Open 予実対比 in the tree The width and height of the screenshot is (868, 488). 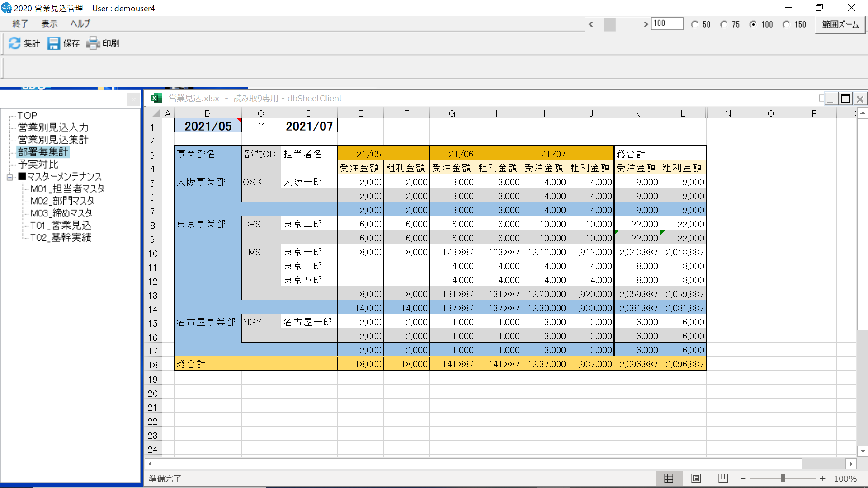[x=38, y=164]
